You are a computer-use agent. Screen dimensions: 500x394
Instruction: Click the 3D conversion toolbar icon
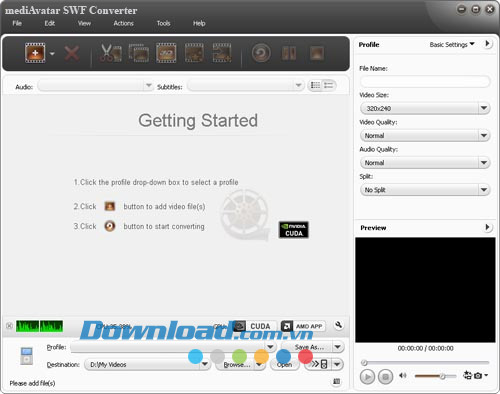pos(166,53)
